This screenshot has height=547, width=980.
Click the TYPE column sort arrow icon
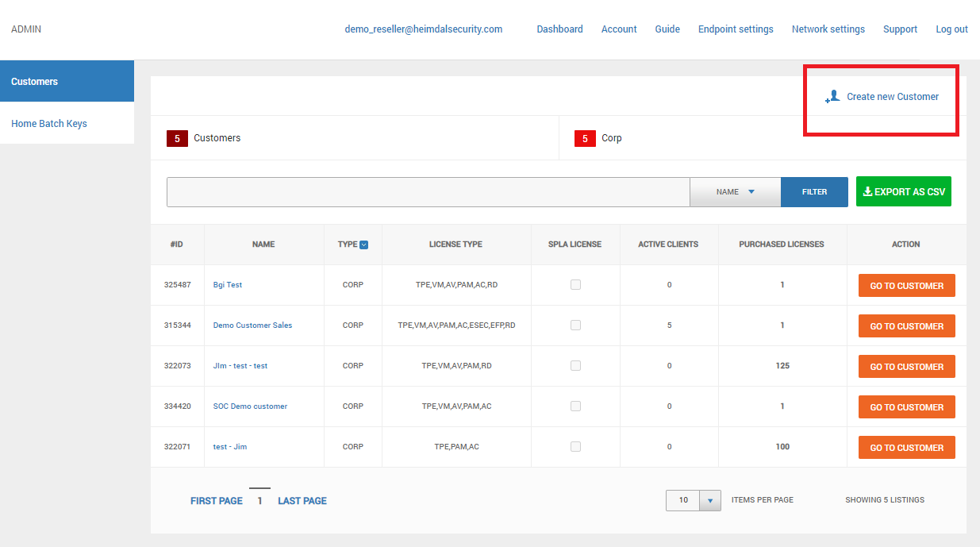coord(364,245)
